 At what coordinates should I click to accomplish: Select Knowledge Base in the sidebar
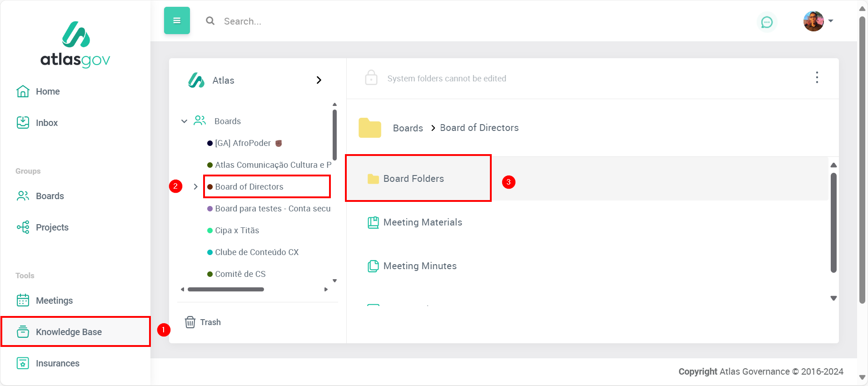[x=75, y=332]
